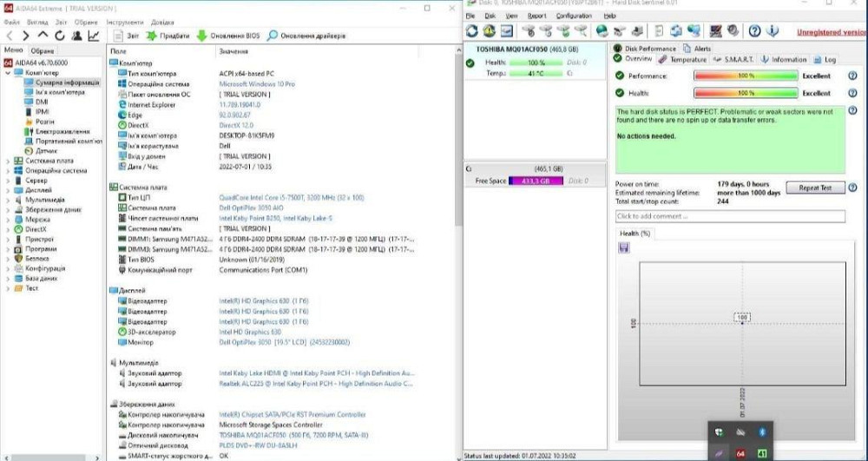
Task: Switch to the Обране tab
Action: 43,50
